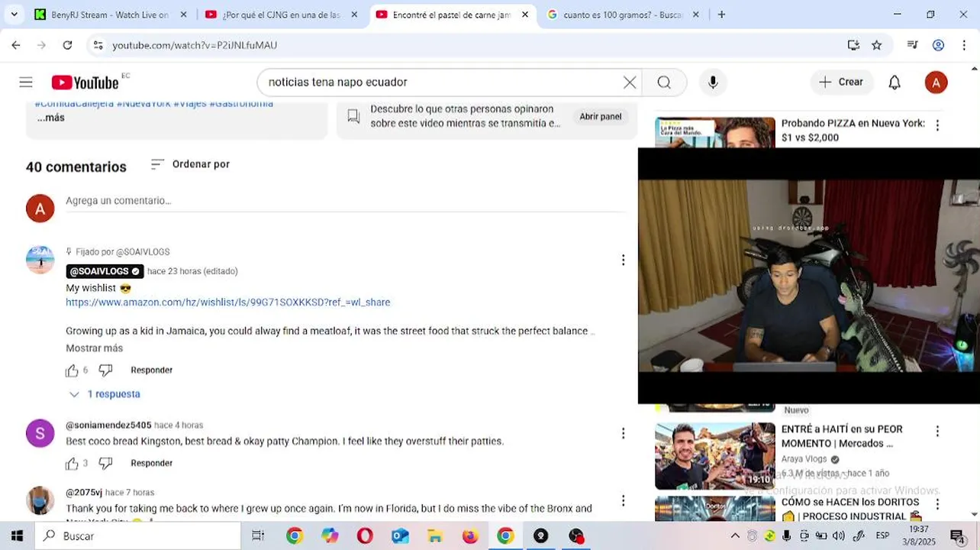
Task: Dislike the soniamendez5405 comment
Action: pyautogui.click(x=106, y=464)
